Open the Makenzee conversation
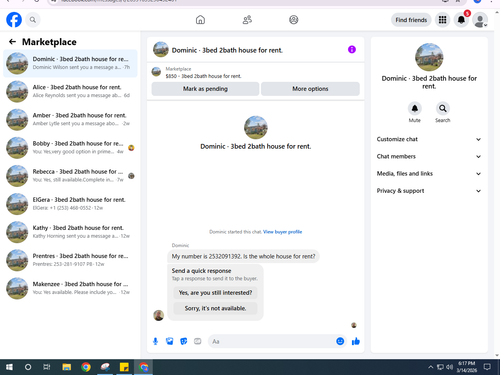This screenshot has width=500, height=375. (70, 288)
